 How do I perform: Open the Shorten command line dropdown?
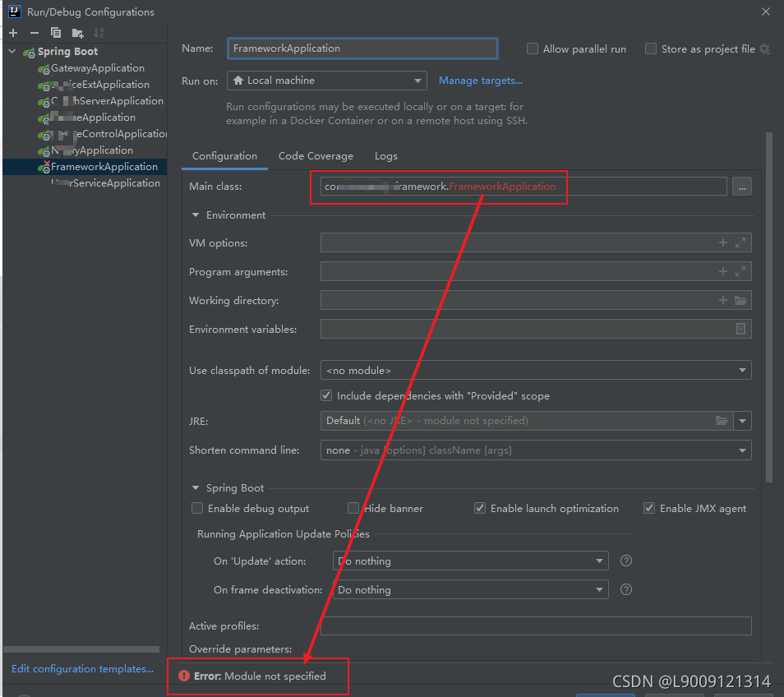click(x=742, y=450)
